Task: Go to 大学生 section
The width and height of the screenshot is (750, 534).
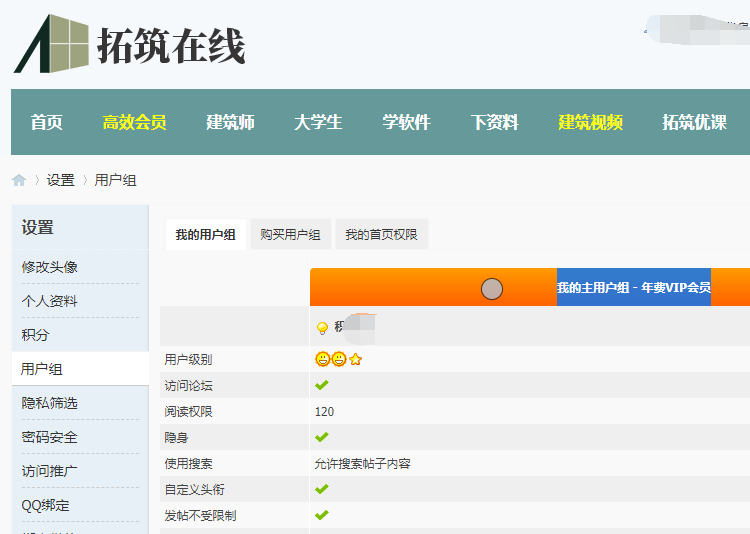Action: 319,122
